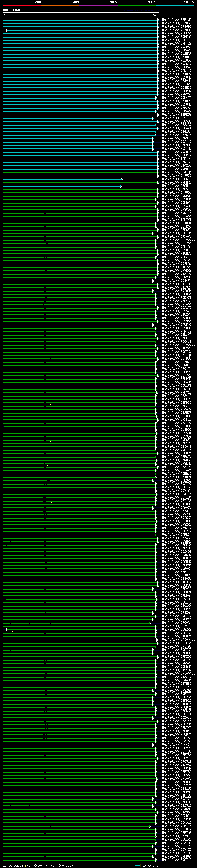Open hit UniRef100_A3ATW5

[x=177, y=233]
